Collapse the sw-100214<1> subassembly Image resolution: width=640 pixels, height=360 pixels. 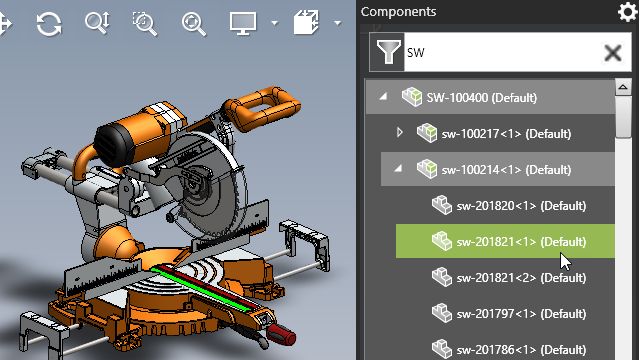398,168
